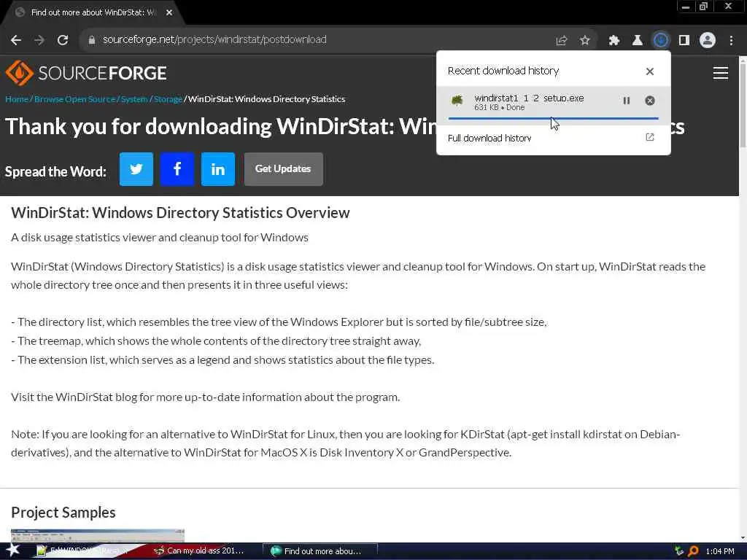Click the Chrome Labs flask icon

click(x=637, y=41)
